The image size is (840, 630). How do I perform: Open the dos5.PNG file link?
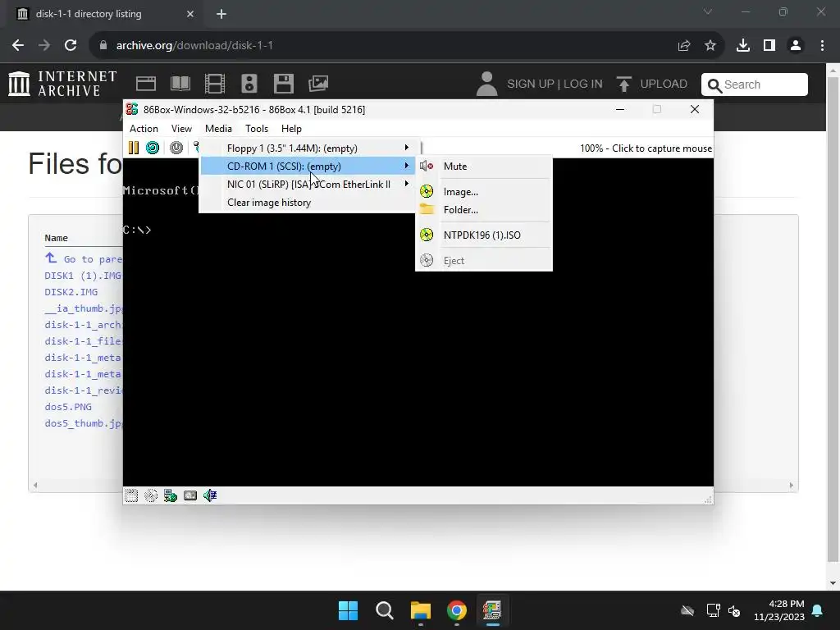pos(68,407)
